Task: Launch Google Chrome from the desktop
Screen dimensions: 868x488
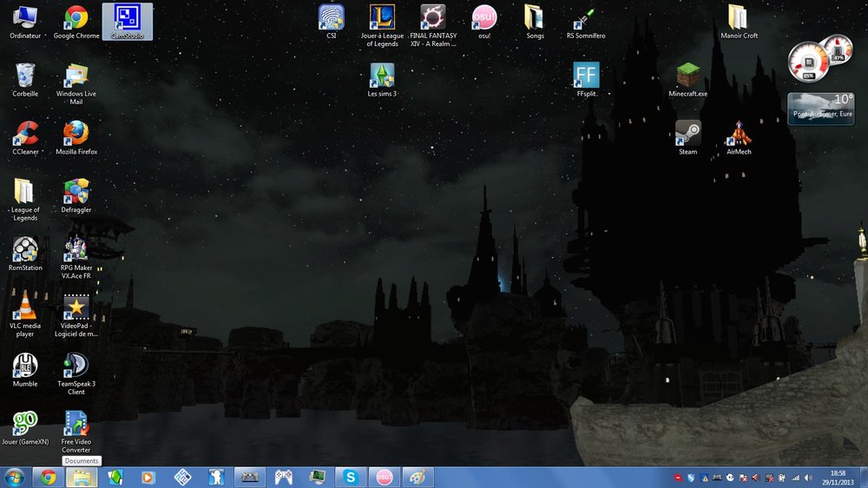Action: pyautogui.click(x=76, y=23)
